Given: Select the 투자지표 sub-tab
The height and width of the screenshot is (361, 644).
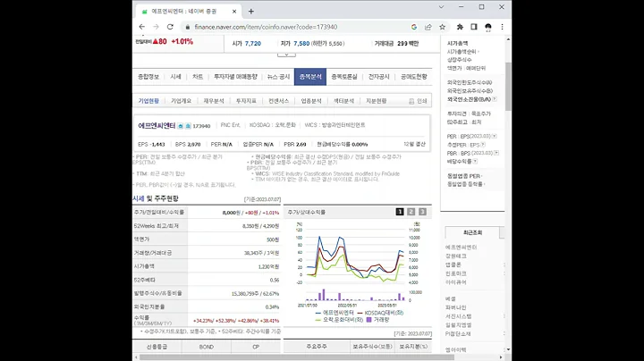Looking at the screenshot, I should [246, 101].
